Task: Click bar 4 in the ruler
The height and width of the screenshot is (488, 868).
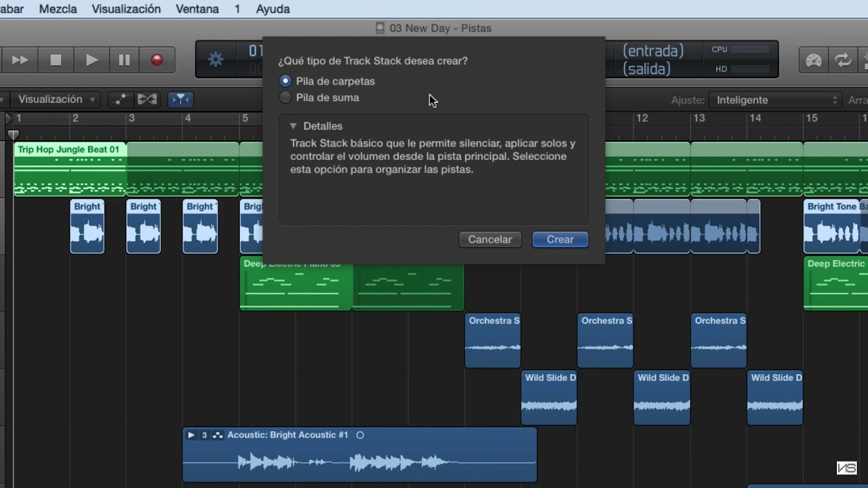Action: (x=188, y=118)
